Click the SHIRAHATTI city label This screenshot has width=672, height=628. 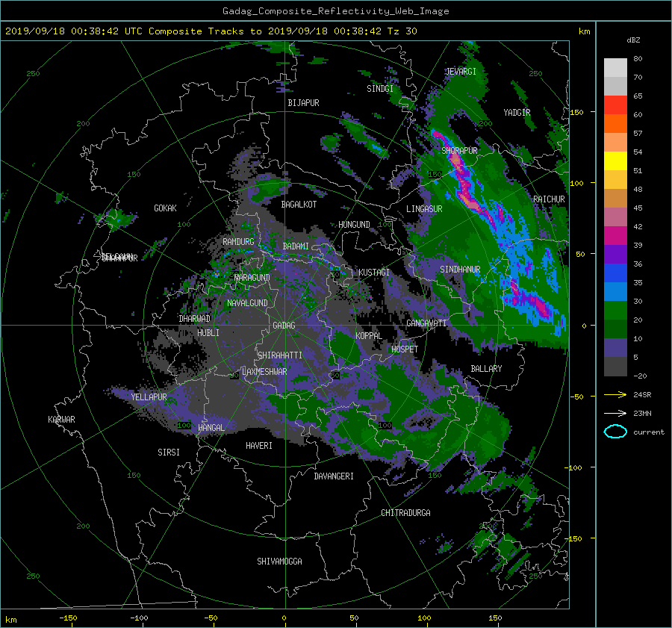pos(280,355)
